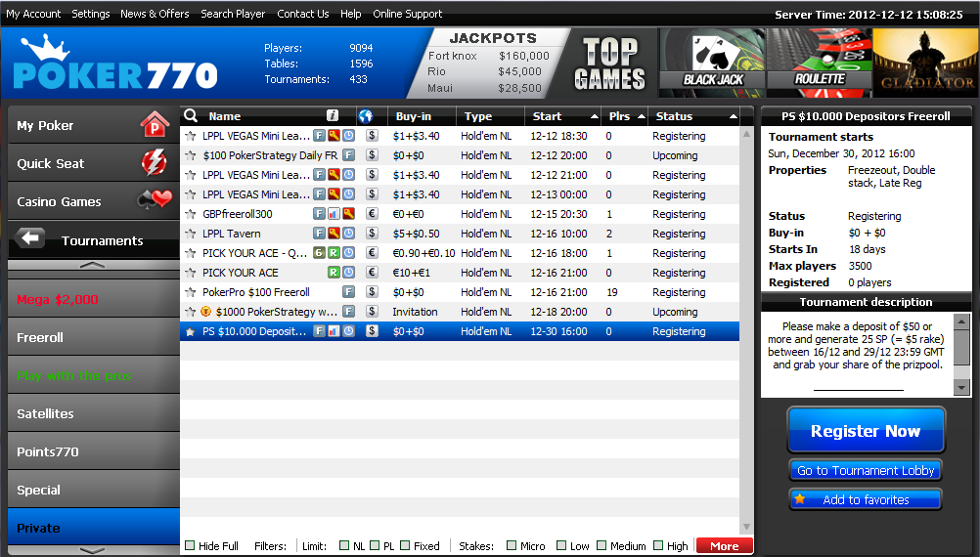This screenshot has height=557, width=980.
Task: Click the Register Now button
Action: (x=866, y=430)
